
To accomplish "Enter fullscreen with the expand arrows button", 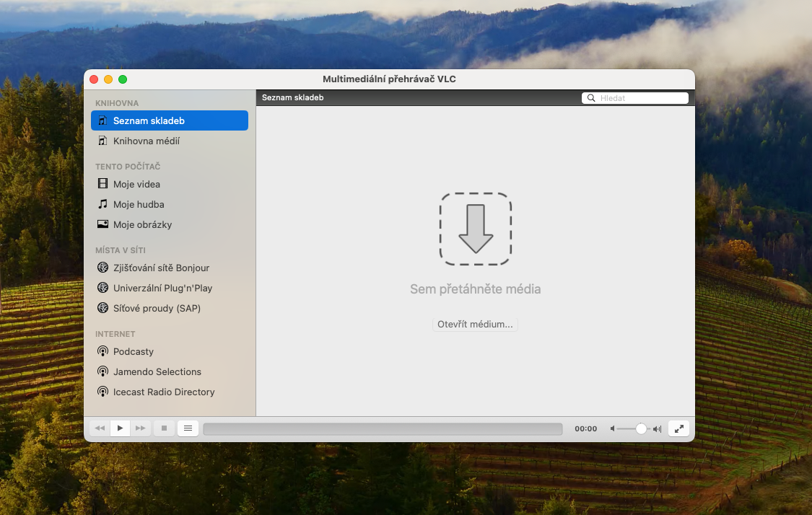I will (678, 428).
